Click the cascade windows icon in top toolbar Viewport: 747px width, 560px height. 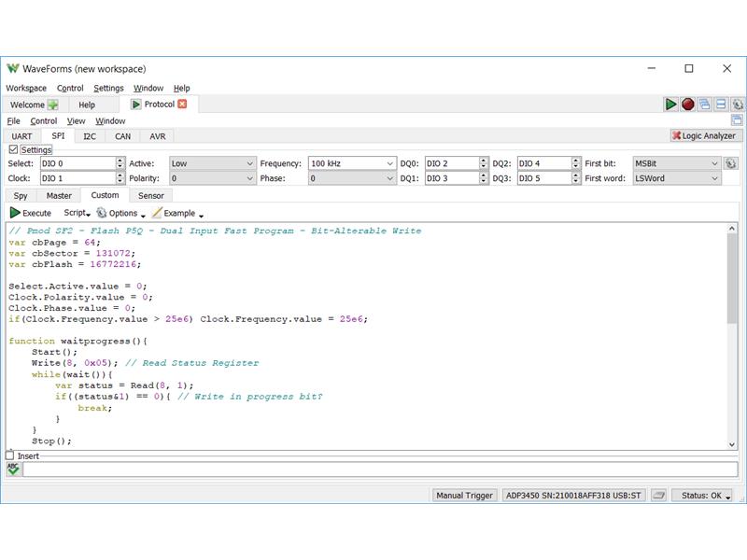[704, 105]
